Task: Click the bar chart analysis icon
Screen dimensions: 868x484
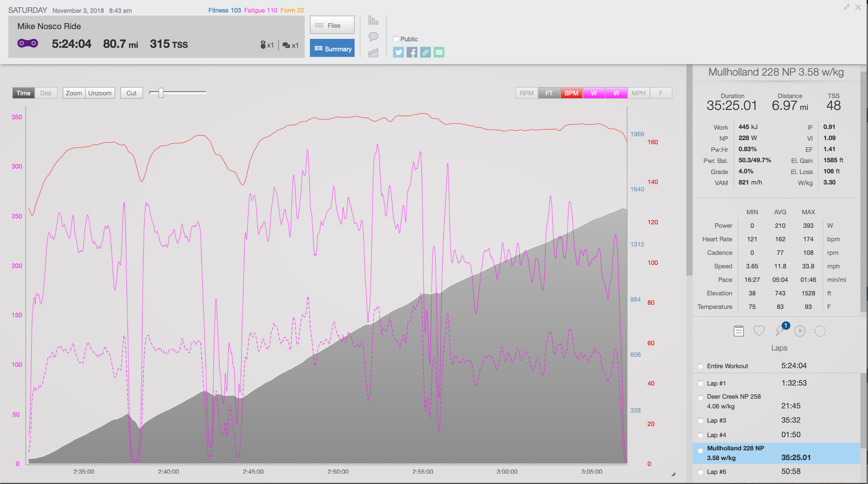Action: [x=373, y=21]
